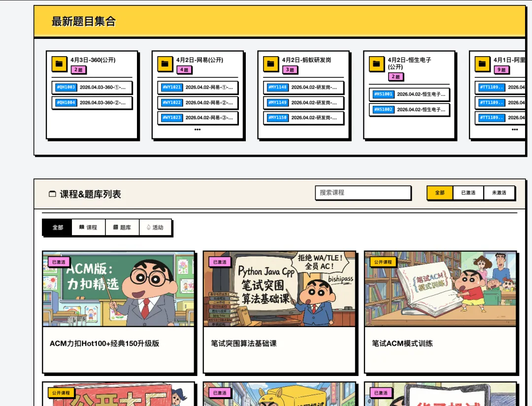Open the 4月2日-蚂蚁研发岗 folder icon
Image resolution: width=532 pixels, height=406 pixels.
[271, 64]
